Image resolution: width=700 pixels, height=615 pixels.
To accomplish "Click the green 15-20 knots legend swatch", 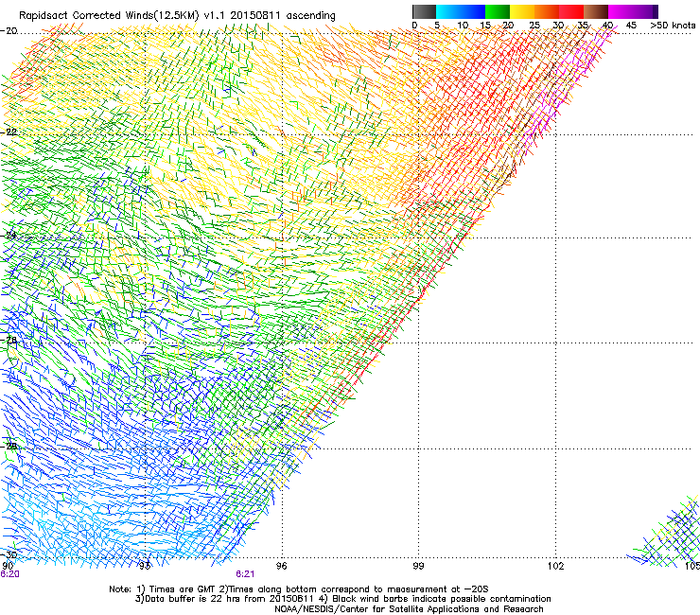I will pos(498,11).
